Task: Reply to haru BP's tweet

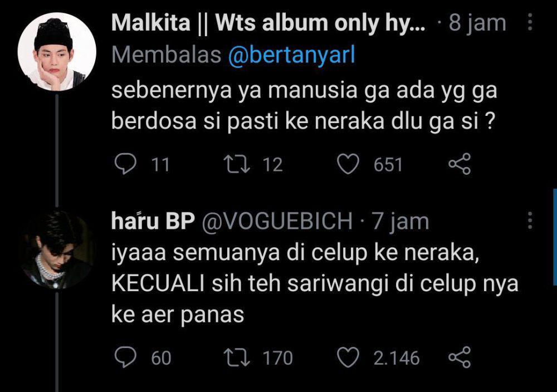Action: [125, 357]
